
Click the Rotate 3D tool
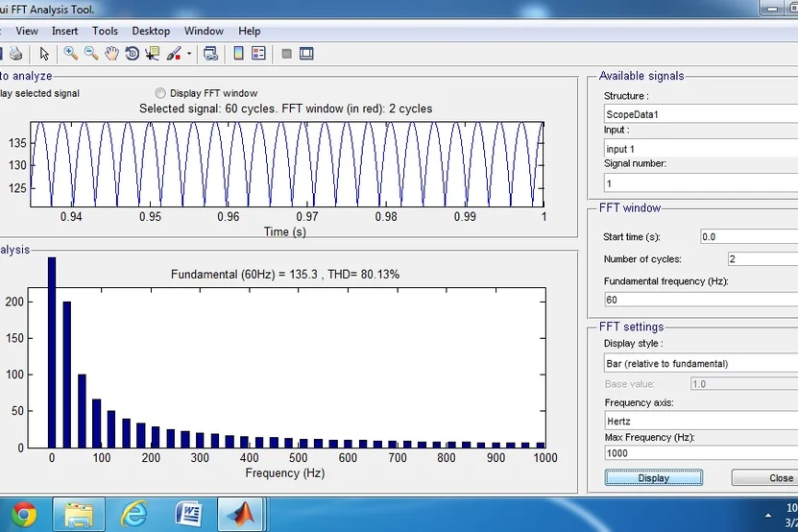click(x=132, y=54)
